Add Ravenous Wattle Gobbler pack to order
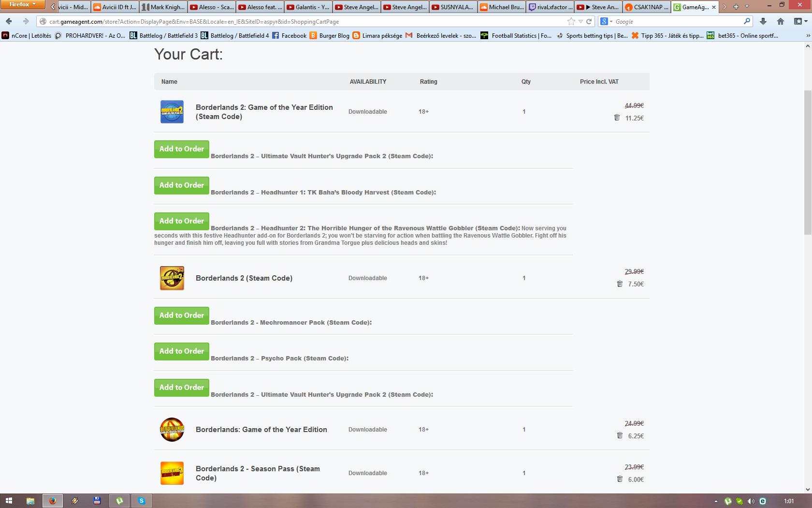 182,221
